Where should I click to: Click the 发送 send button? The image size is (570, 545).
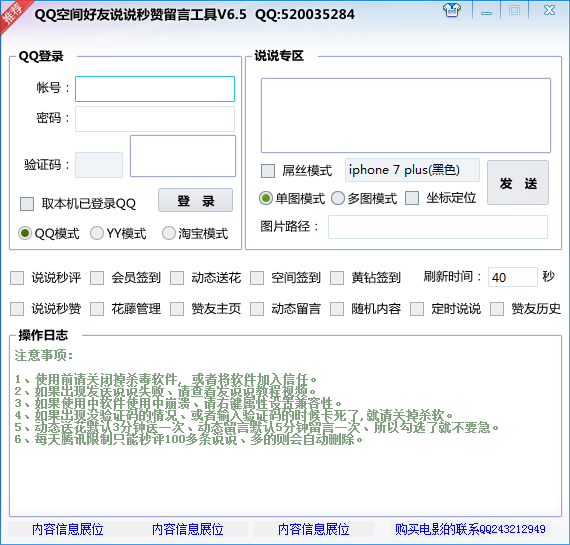click(x=518, y=183)
